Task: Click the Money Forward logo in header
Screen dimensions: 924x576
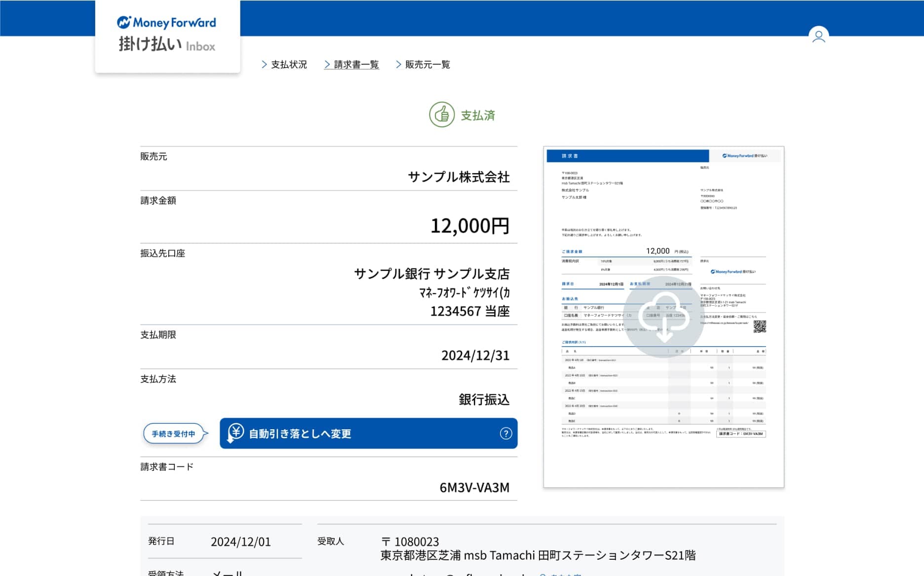Action: point(167,23)
